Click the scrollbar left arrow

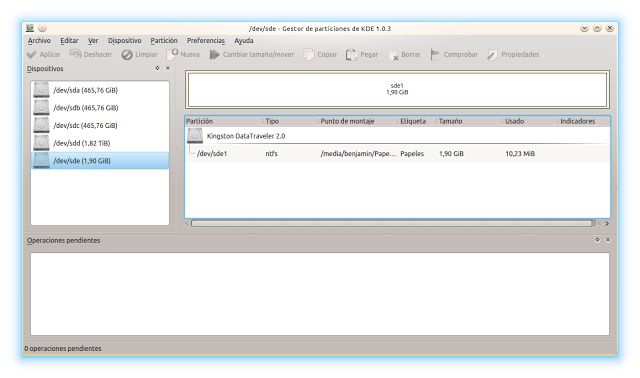[x=187, y=224]
